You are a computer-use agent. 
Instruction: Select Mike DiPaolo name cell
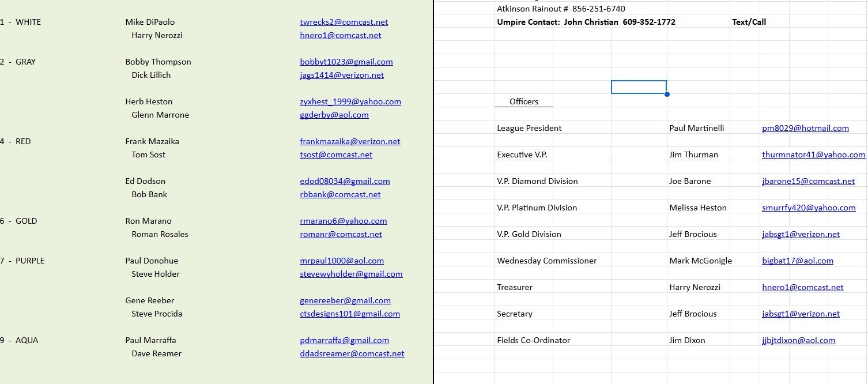[x=150, y=22]
